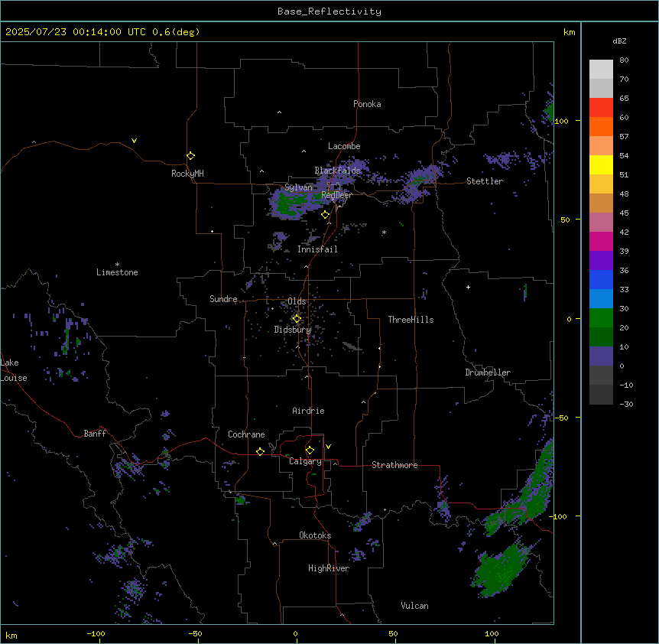The image size is (659, 644).
Task: Click the Didsbury city label
Action: click(293, 330)
